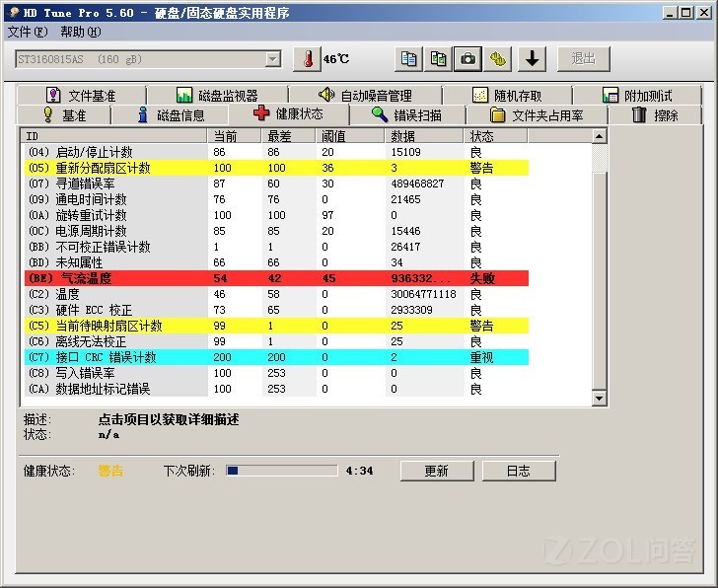718x588 pixels.
Task: Click the 日志 button
Action: point(519,471)
